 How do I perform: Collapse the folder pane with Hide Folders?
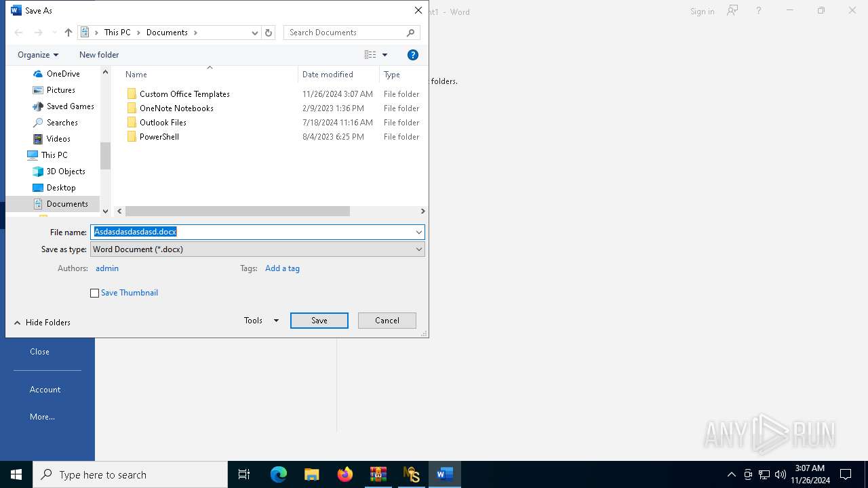42,323
